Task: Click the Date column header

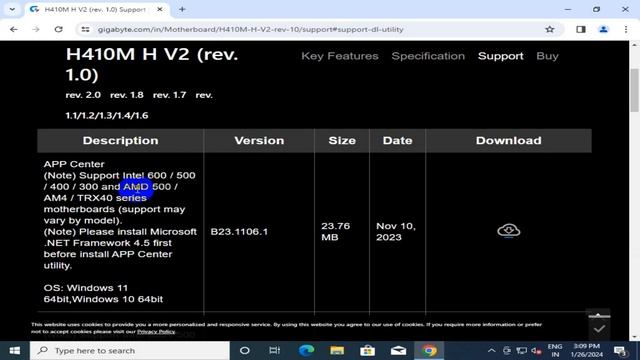Action: coord(398,140)
